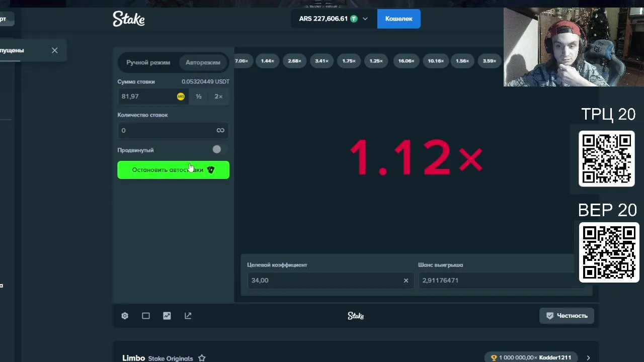Click the ARS coin icon in bet amount
This screenshot has width=644, height=362.
[x=181, y=97]
